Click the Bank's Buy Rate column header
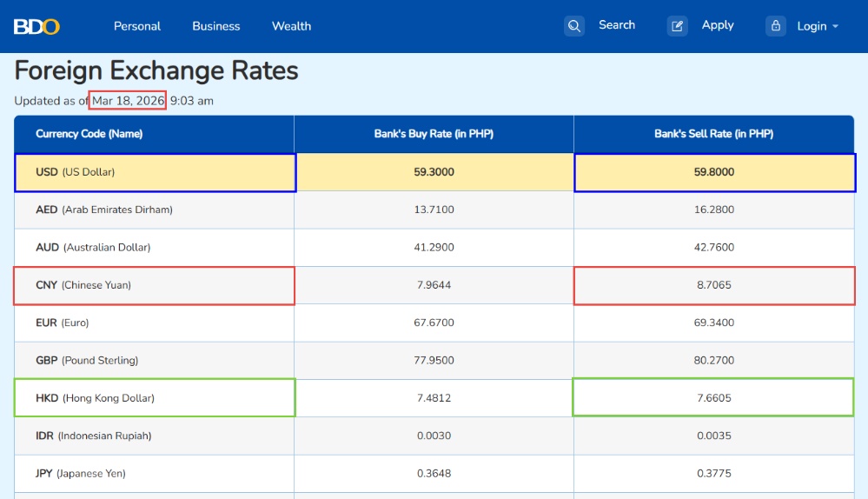The height and width of the screenshot is (499, 868). click(434, 134)
